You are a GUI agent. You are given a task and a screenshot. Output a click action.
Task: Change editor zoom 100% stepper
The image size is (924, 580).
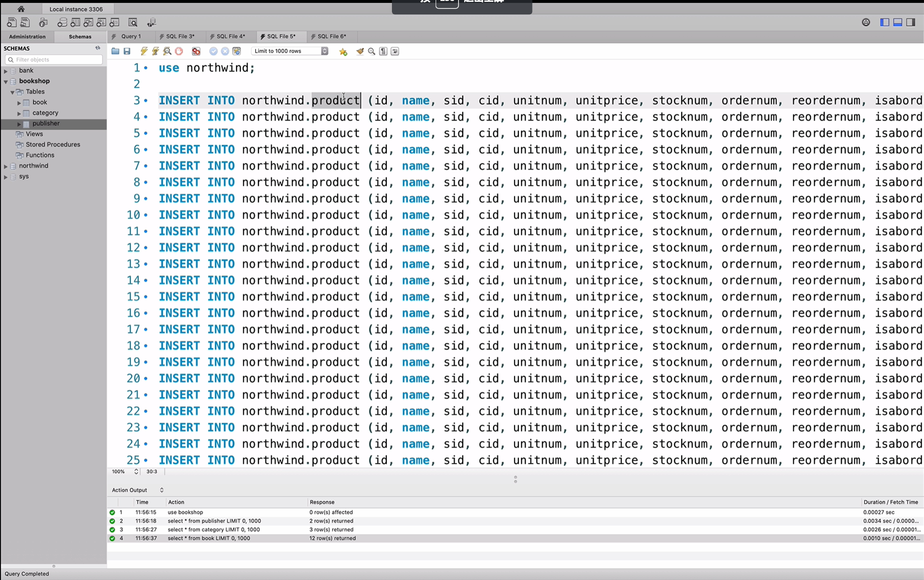(x=136, y=472)
